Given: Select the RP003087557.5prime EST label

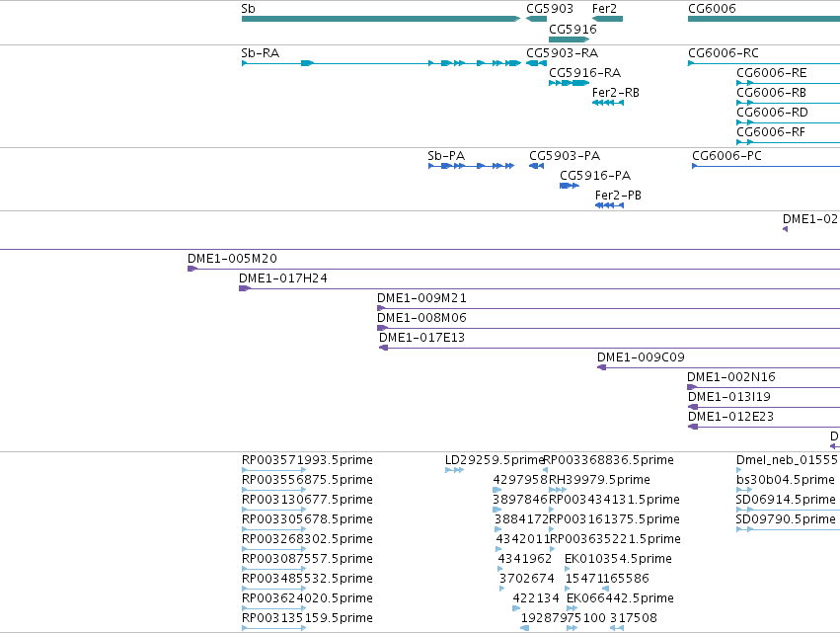Looking at the screenshot, I should (307, 559).
